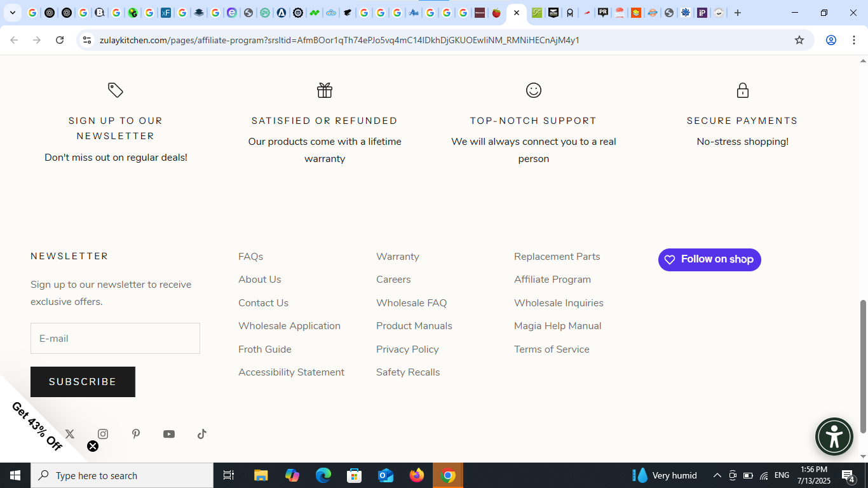Open the Product Manuals link
The image size is (868, 488).
pos(414,326)
